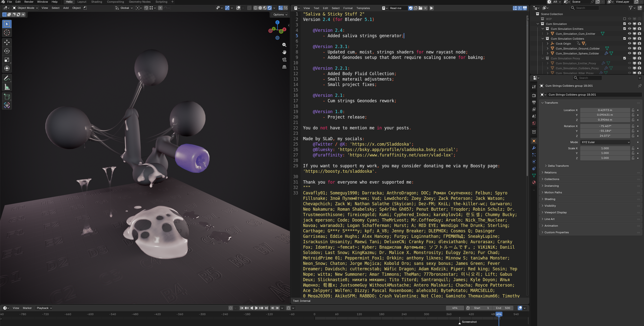Screen dimensions: 644x326
Task: Select the Rotate tool
Action: (x=7, y=51)
